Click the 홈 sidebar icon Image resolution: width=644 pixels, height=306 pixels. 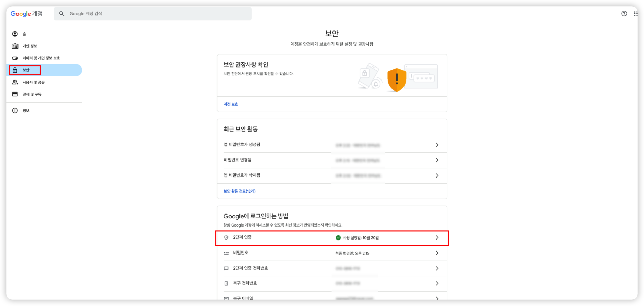pos(15,34)
